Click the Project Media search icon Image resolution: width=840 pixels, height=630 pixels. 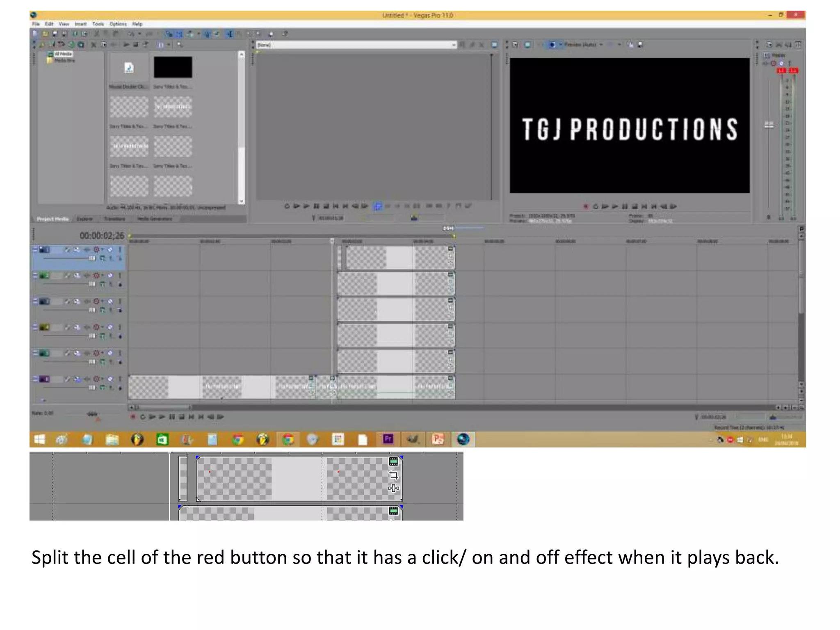click(x=180, y=44)
